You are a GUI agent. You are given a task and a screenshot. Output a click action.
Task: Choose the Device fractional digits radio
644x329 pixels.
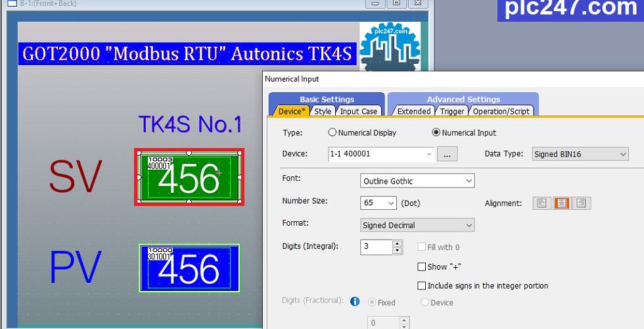tap(425, 302)
